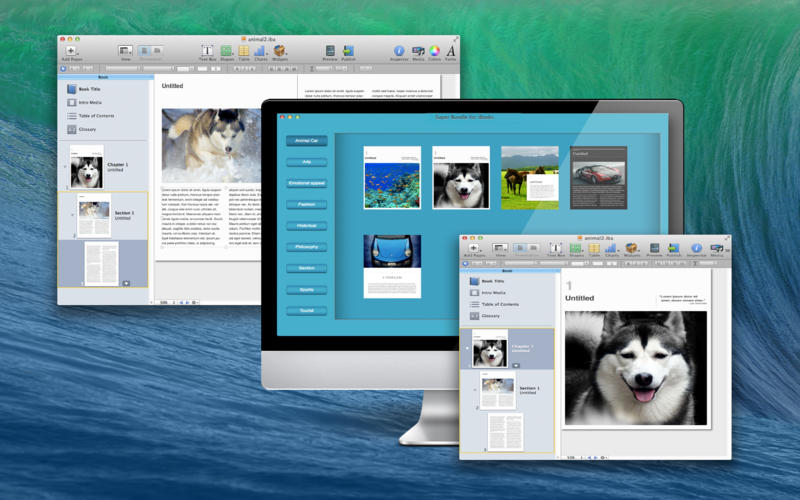Click Publish icon in the running-husky window
800x500 pixels.
348,50
